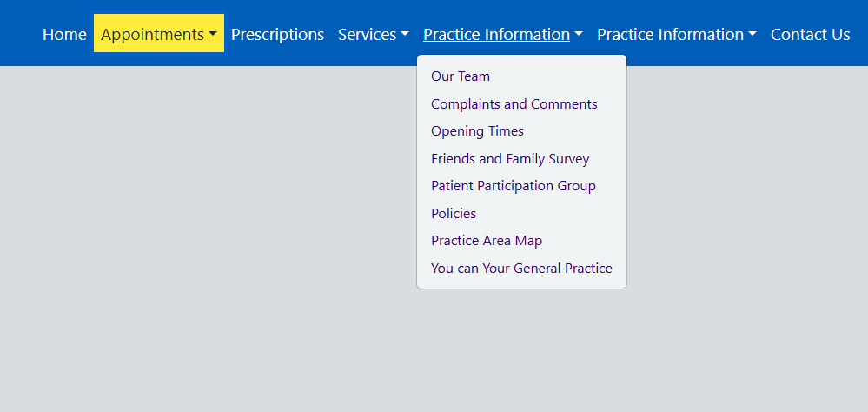Screen dimensions: 868x412
Task: Click the underlined Practice Information label
Action: point(496,35)
